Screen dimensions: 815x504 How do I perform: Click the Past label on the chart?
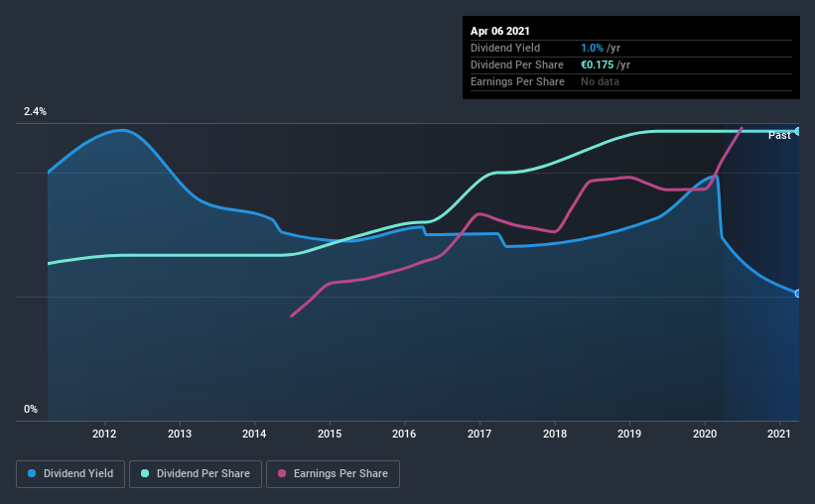tap(779, 136)
